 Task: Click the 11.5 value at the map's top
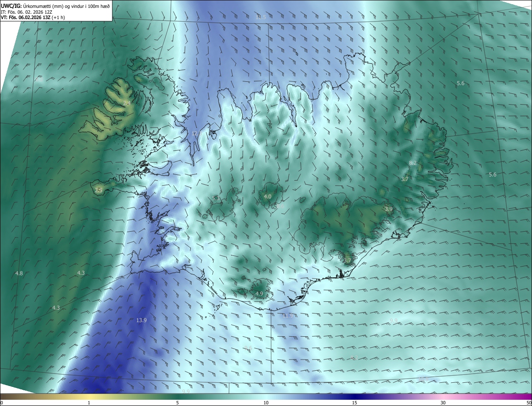pyautogui.click(x=261, y=17)
